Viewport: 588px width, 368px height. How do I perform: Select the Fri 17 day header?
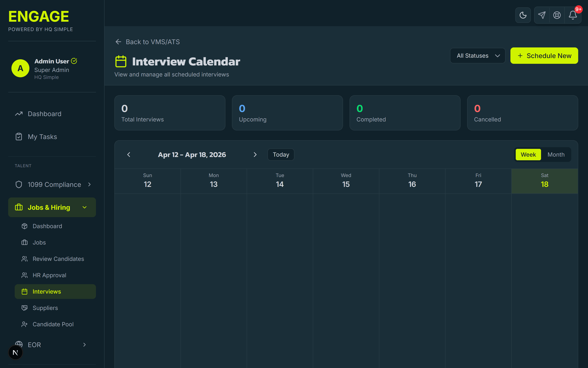click(478, 181)
